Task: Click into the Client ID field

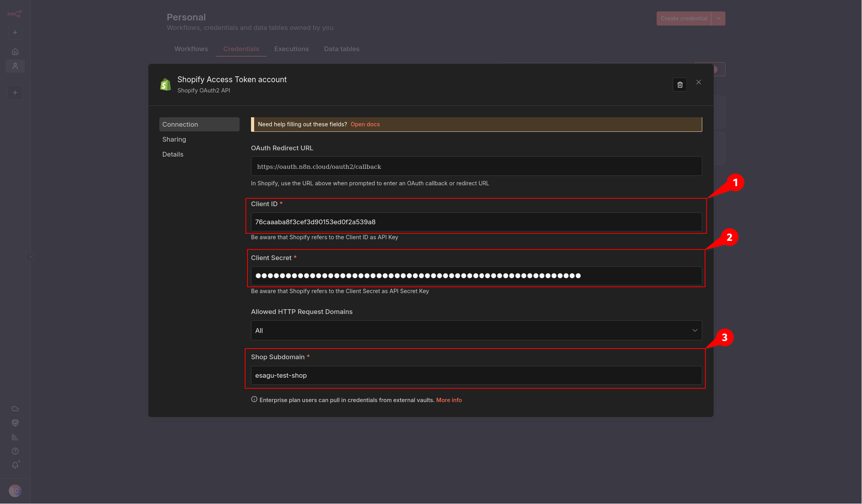Action: [476, 222]
